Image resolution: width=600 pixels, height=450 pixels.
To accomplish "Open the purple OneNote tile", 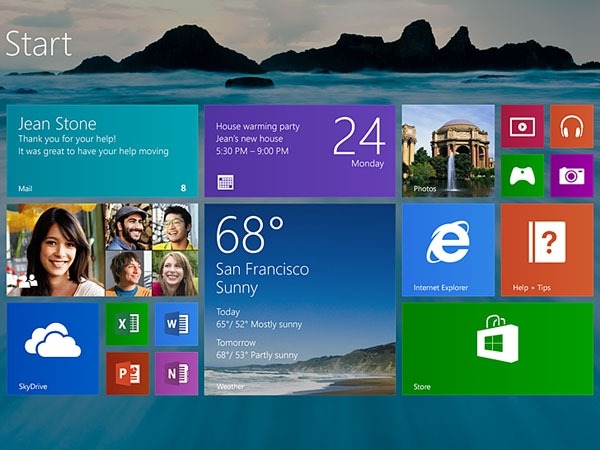I will (x=176, y=373).
